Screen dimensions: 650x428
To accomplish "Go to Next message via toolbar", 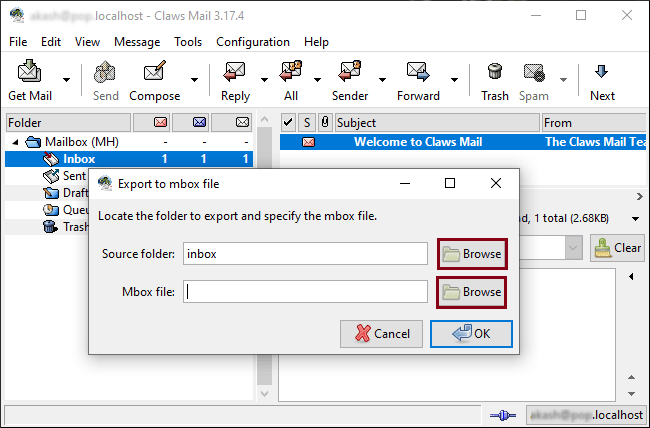I will point(602,81).
